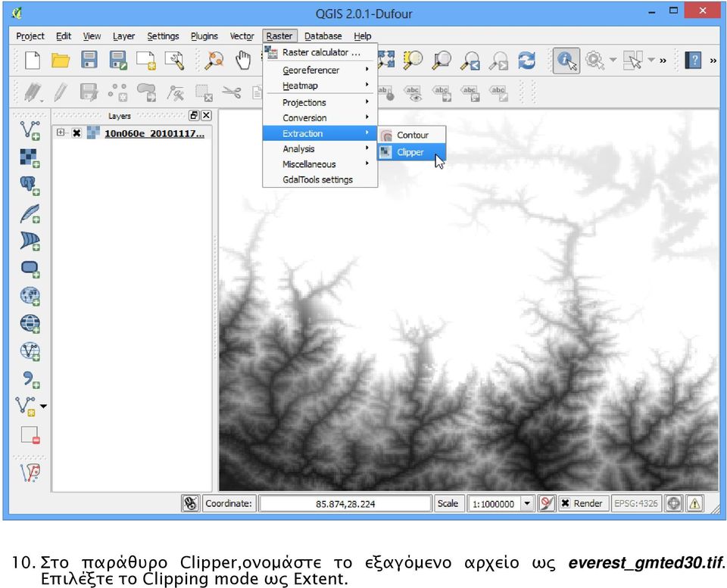Viewport: 727px width, 588px height.
Task: Click the Save As toolbar icon
Action: pos(118,61)
